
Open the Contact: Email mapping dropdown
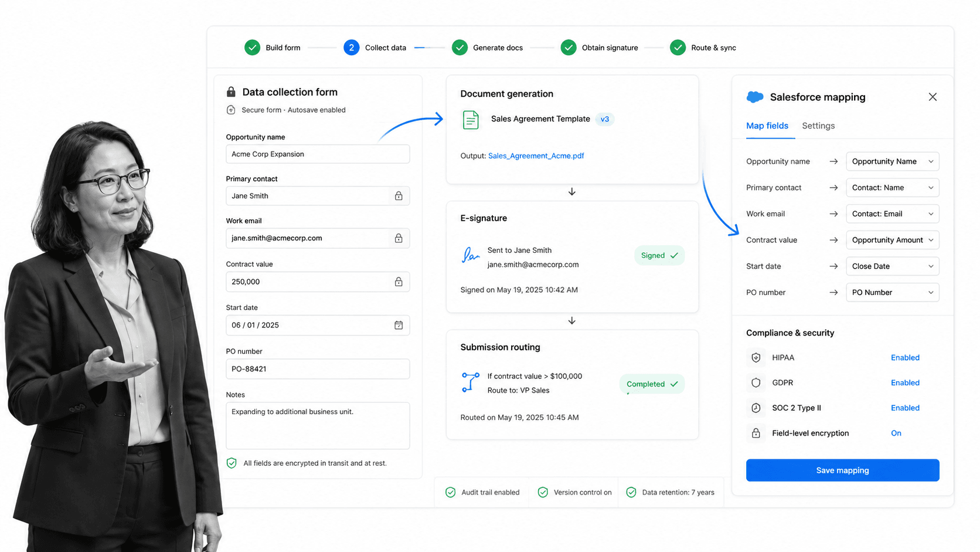point(893,214)
